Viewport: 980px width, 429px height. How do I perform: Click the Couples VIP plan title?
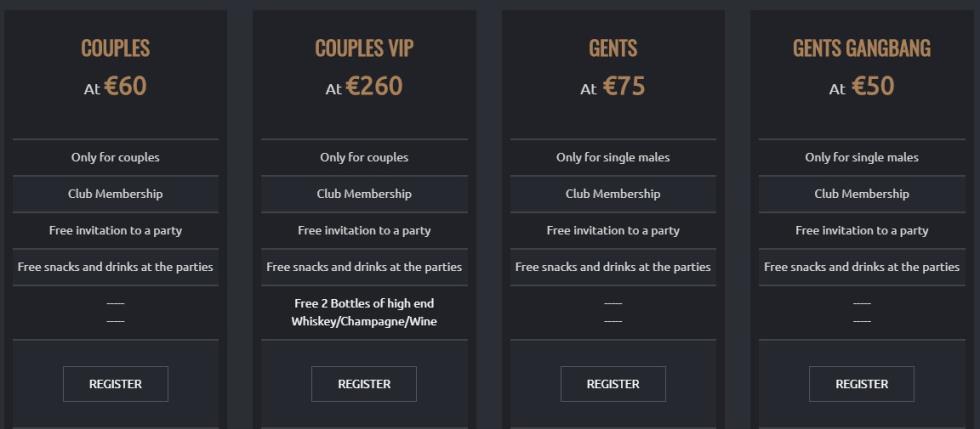pyautogui.click(x=364, y=48)
